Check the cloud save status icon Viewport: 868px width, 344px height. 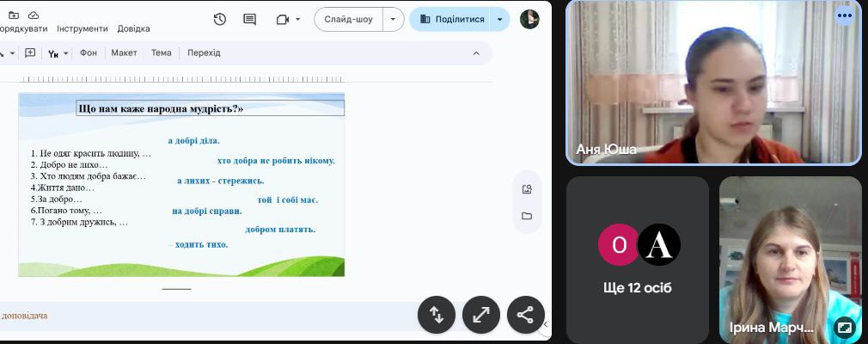point(34,15)
